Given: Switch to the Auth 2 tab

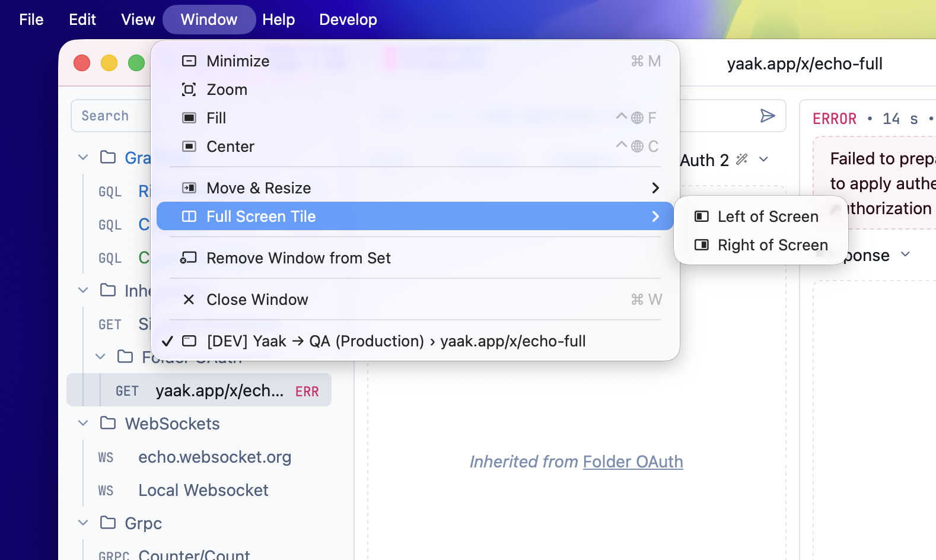Looking at the screenshot, I should point(705,160).
